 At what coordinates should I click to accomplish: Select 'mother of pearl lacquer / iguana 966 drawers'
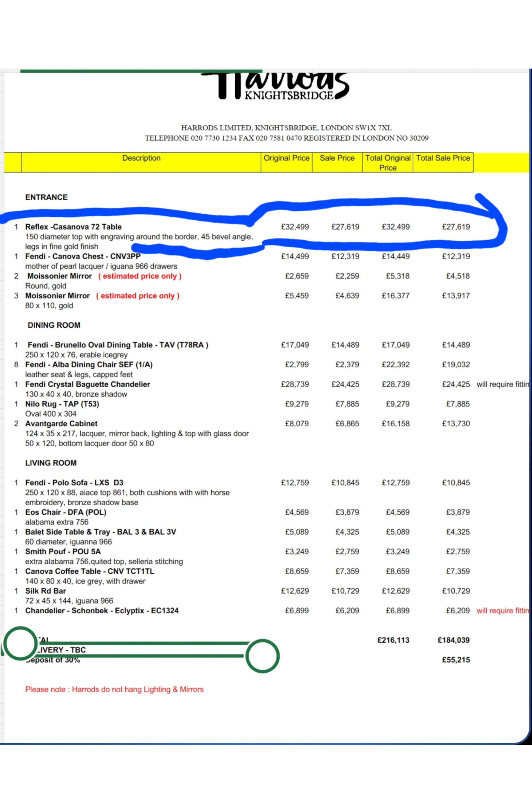101,266
